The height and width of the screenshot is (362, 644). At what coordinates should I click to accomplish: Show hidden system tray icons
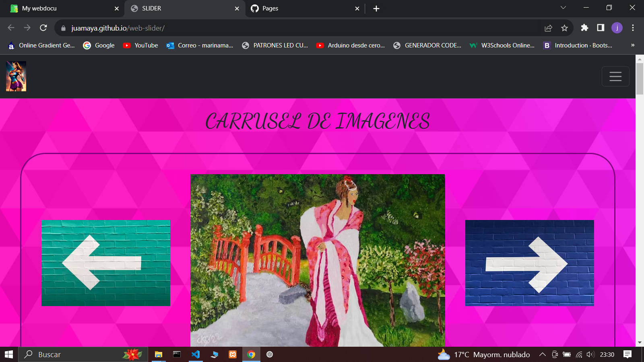click(x=542, y=354)
